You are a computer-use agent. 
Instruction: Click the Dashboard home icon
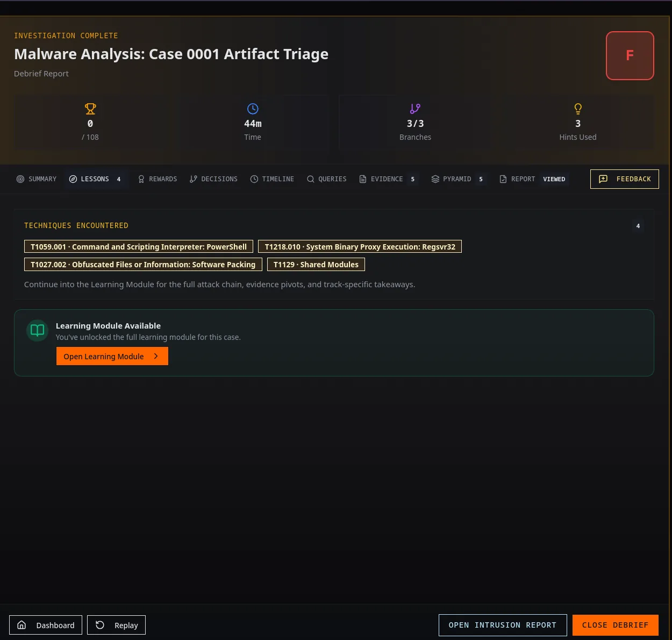click(x=22, y=625)
